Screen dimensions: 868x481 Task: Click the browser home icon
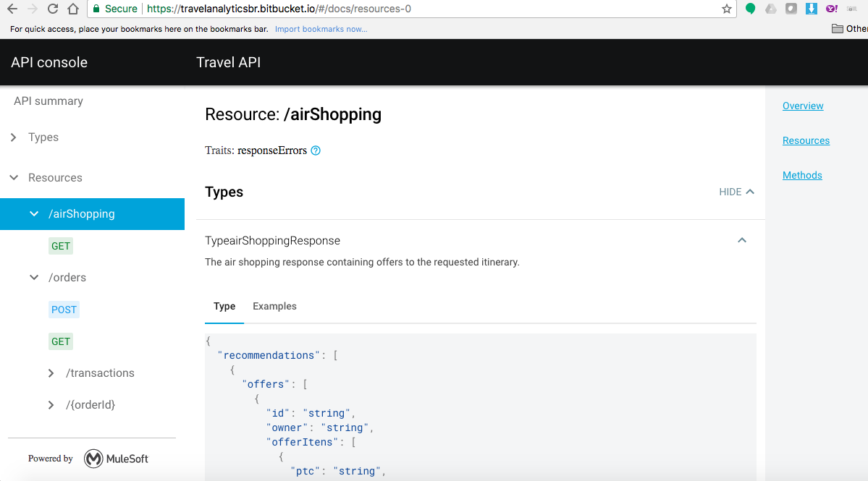(x=72, y=9)
